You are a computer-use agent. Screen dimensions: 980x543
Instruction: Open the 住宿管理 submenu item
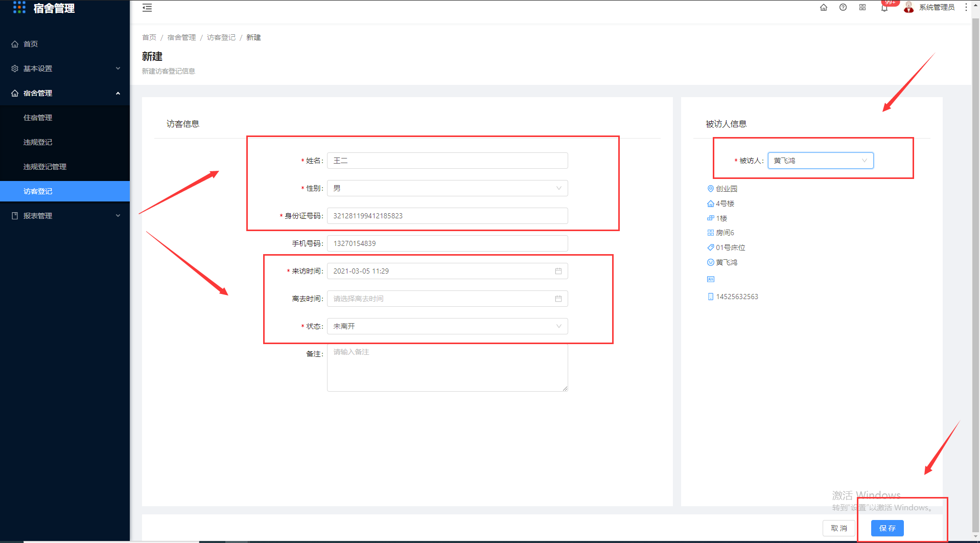[65, 118]
